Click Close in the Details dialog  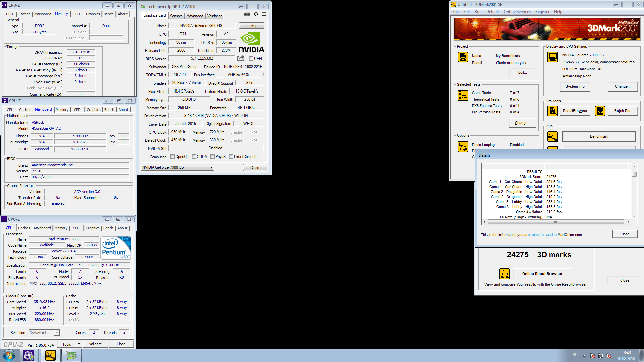coord(625,234)
